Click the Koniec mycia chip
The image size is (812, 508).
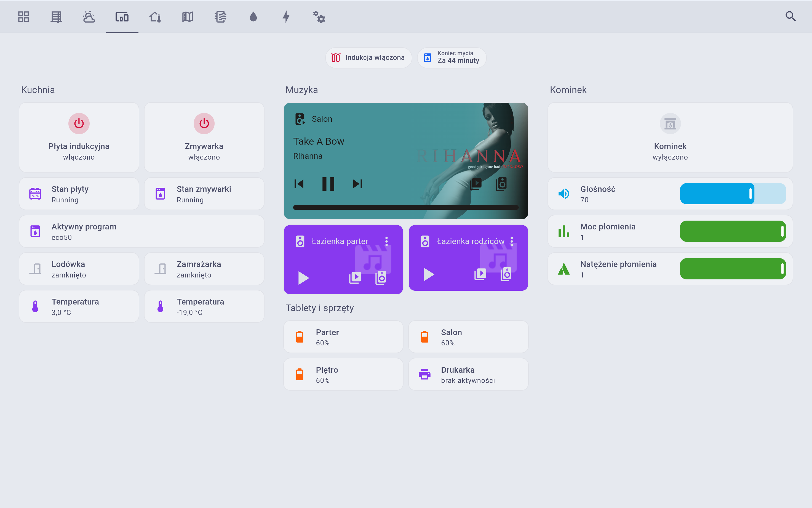452,58
